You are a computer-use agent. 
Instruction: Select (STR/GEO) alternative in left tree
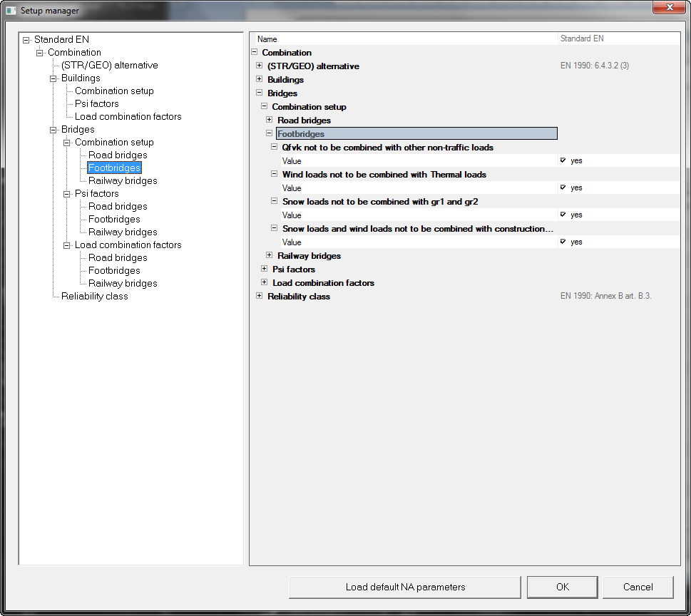tap(109, 65)
